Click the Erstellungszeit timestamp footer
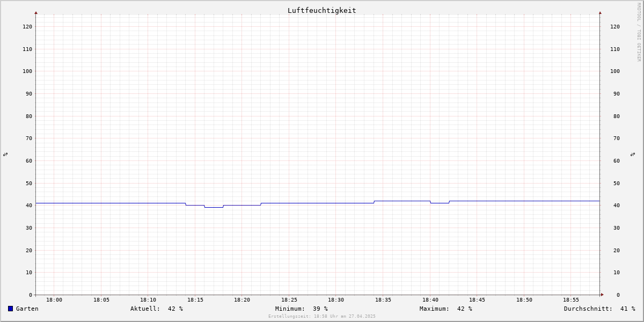This screenshot has height=322, width=644. 322,316
